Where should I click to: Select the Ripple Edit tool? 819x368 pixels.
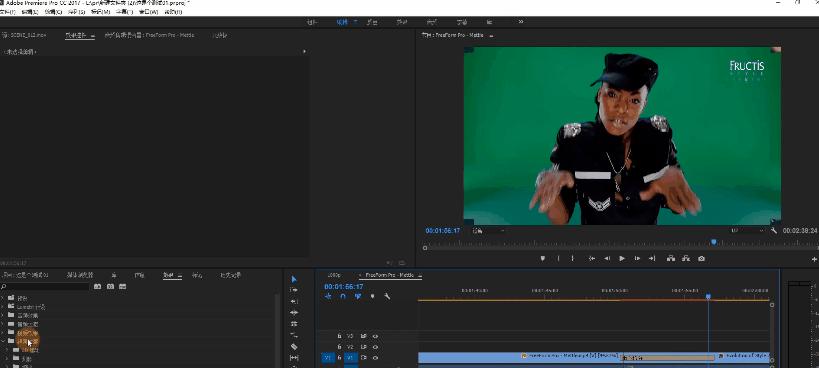294,312
